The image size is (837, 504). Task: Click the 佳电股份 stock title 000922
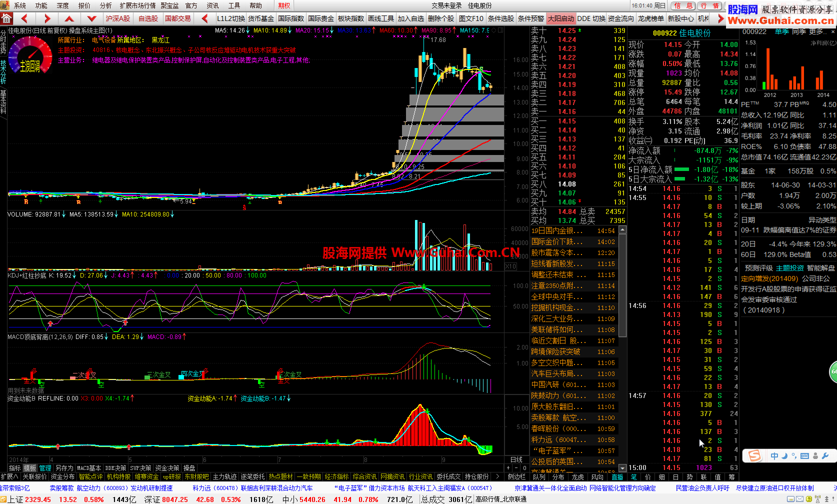pos(681,33)
